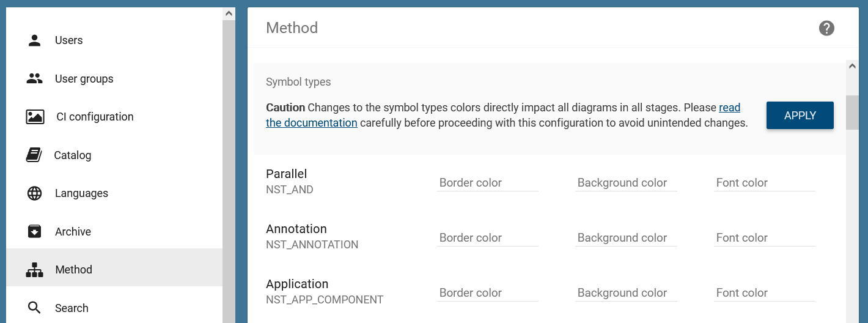
Task: Click the Users person icon
Action: click(x=35, y=40)
